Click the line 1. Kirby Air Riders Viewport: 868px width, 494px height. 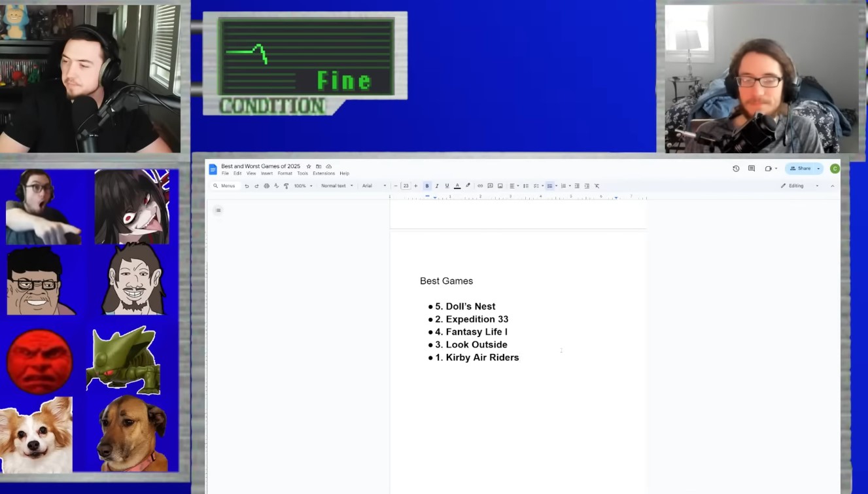[477, 357]
